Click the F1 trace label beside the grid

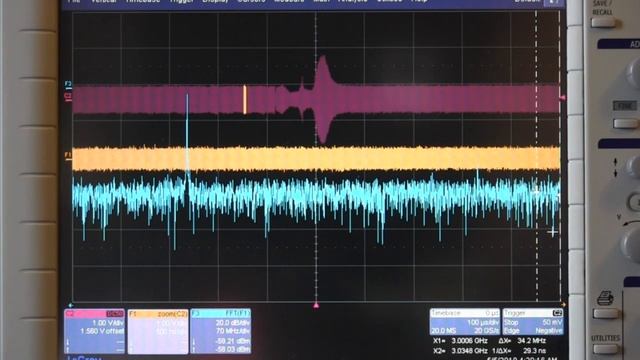68,155
